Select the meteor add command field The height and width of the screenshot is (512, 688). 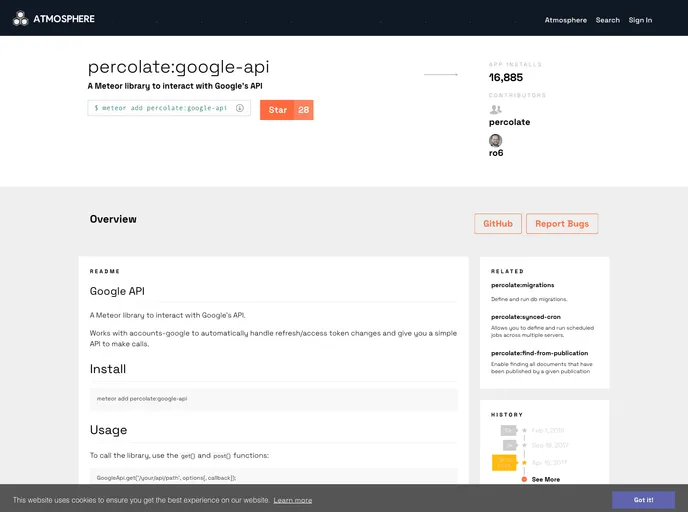[x=169, y=108]
